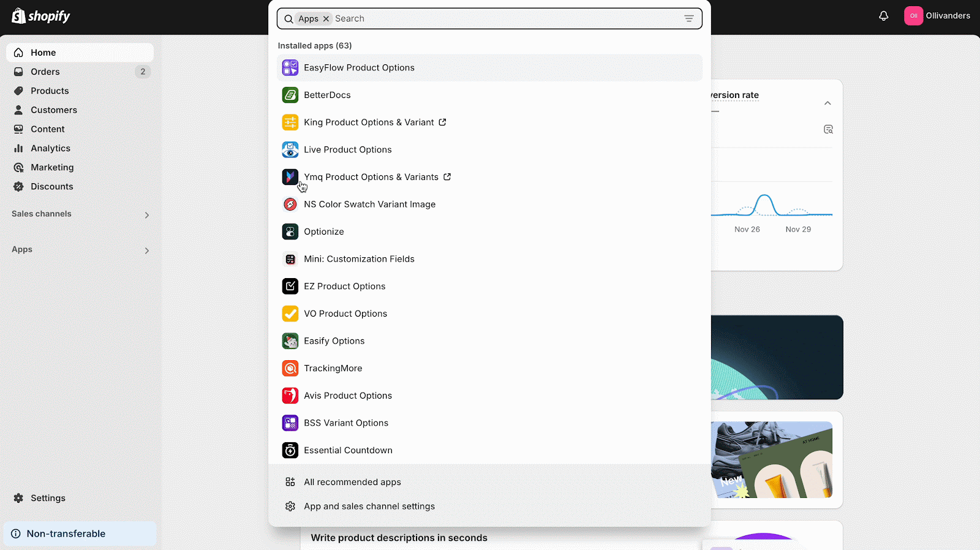Click the Easify Options app icon
The width and height of the screenshot is (980, 550).
[x=290, y=341]
